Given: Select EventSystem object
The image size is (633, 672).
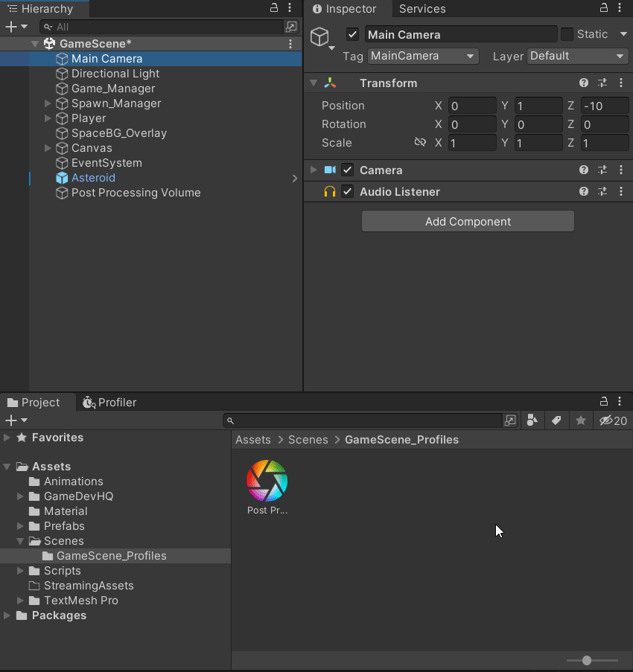Looking at the screenshot, I should pos(106,163).
